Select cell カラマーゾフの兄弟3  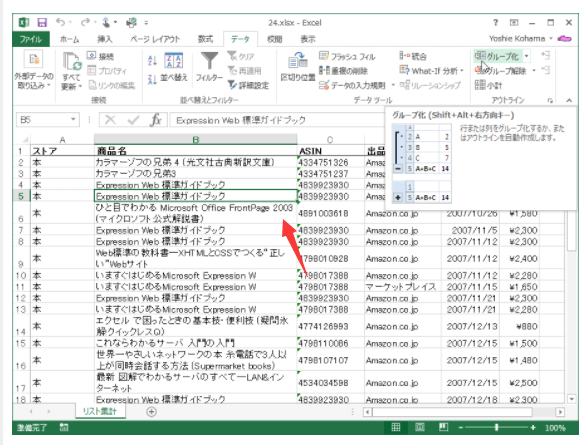(x=195, y=173)
